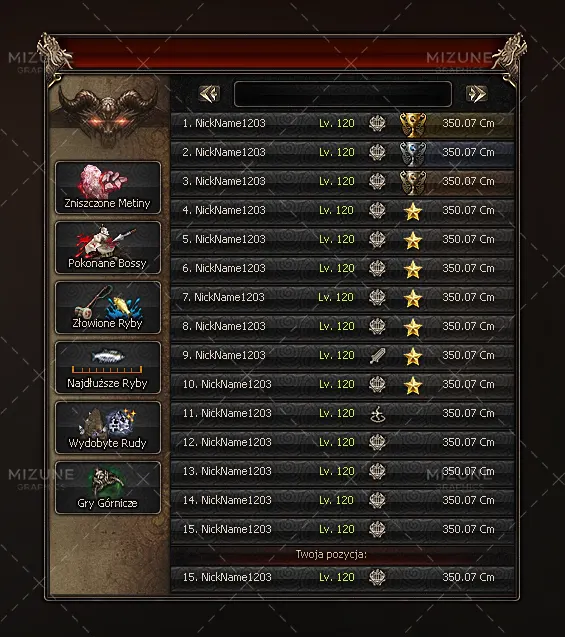The width and height of the screenshot is (565, 637).
Task: Click the silver trophy in rank 2
Action: [x=413, y=154]
